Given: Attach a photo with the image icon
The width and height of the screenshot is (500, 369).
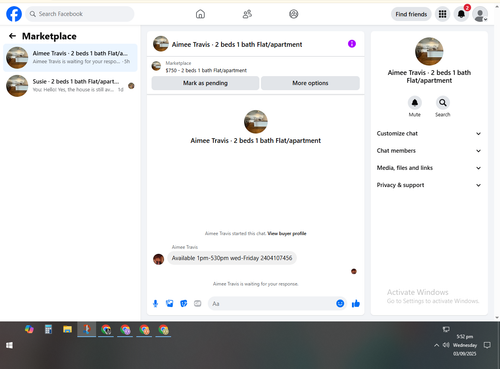Looking at the screenshot, I should [169, 303].
